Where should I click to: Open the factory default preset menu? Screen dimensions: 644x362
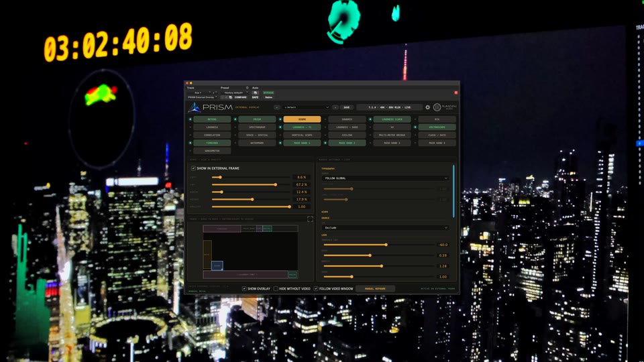tap(235, 93)
